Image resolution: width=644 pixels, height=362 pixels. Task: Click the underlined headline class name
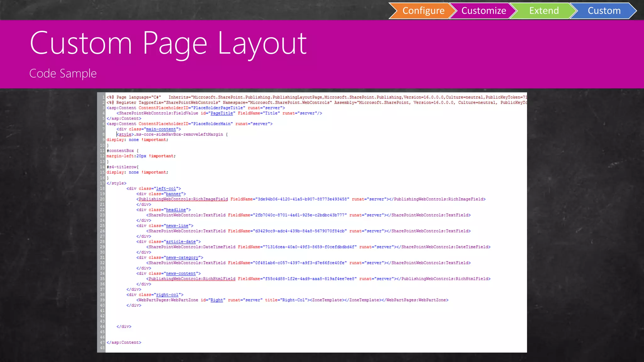(176, 210)
